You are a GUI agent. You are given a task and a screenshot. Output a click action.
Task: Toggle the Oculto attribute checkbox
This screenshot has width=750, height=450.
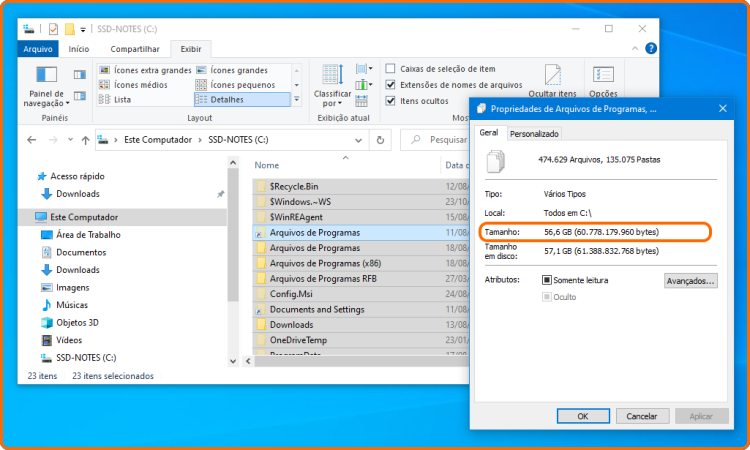click(547, 297)
